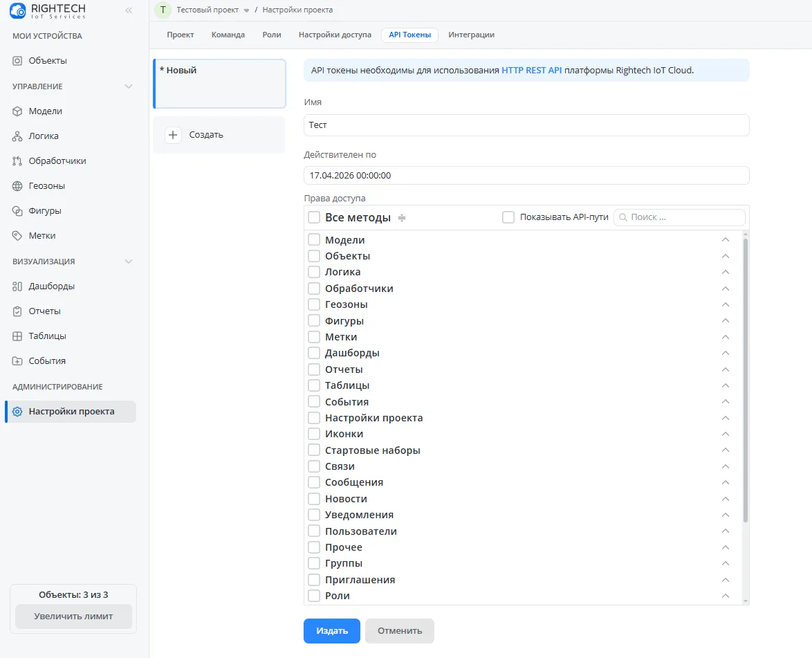Image resolution: width=812 pixels, height=658 pixels.
Task: Click the Метки tag icon
Action: (18, 236)
